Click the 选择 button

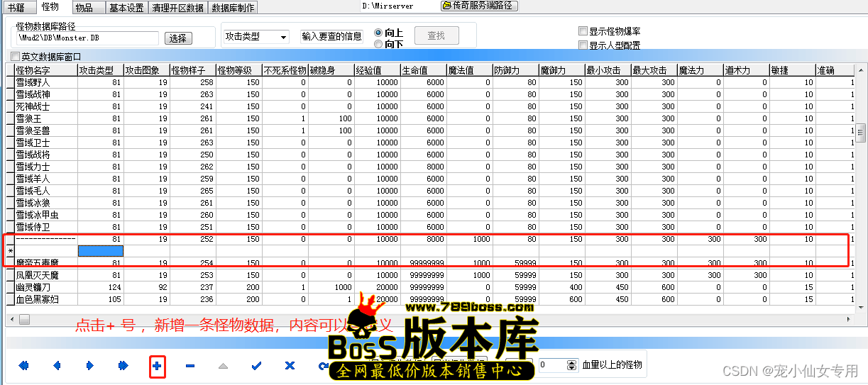(178, 38)
